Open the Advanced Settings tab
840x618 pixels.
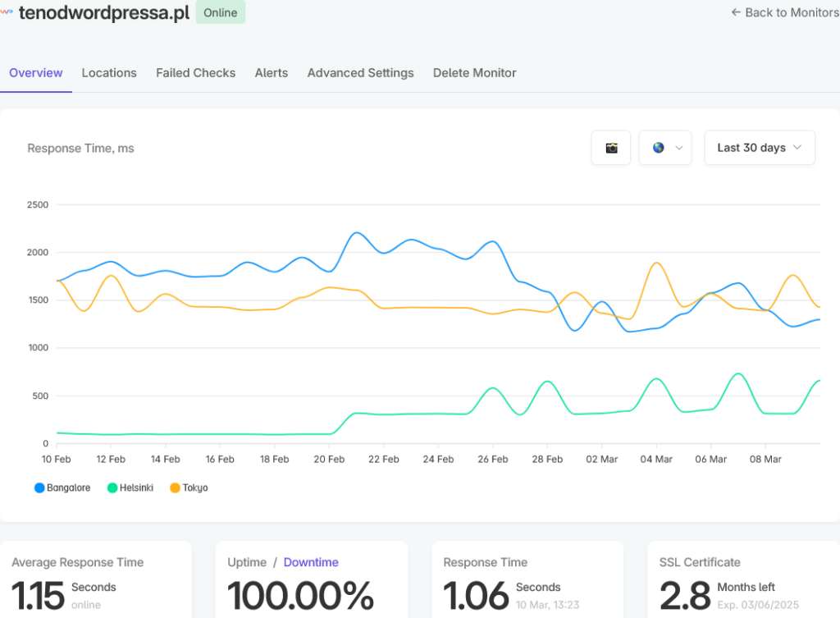361,73
